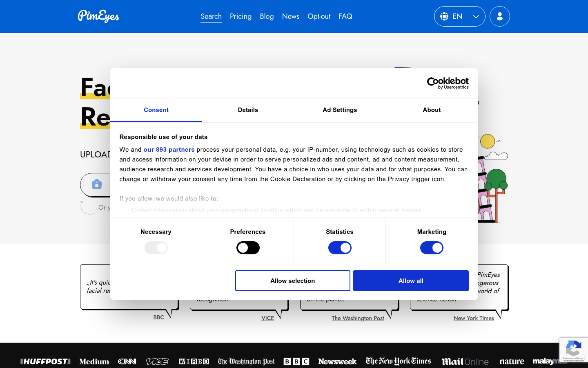Disable the Marketing cookies switch

432,248
